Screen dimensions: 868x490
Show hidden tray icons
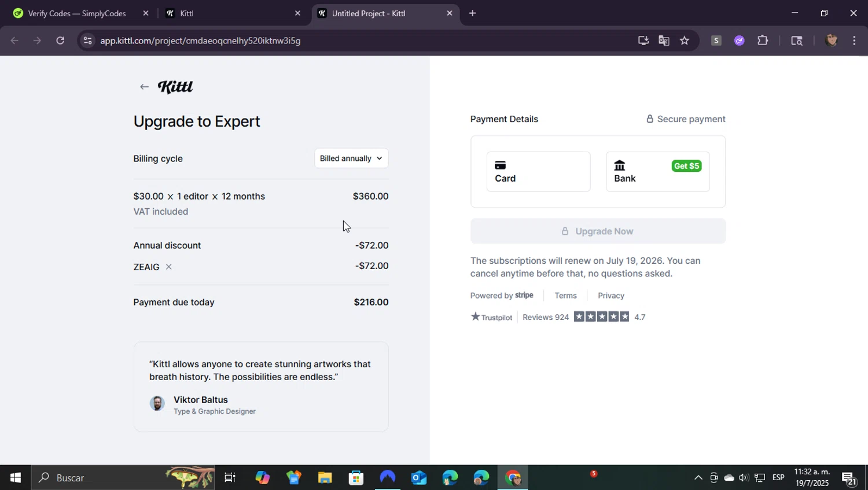[x=698, y=478]
